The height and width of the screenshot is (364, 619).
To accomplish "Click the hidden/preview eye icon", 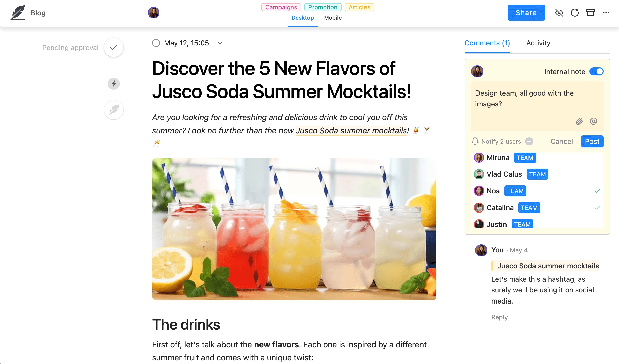I will coord(559,13).
